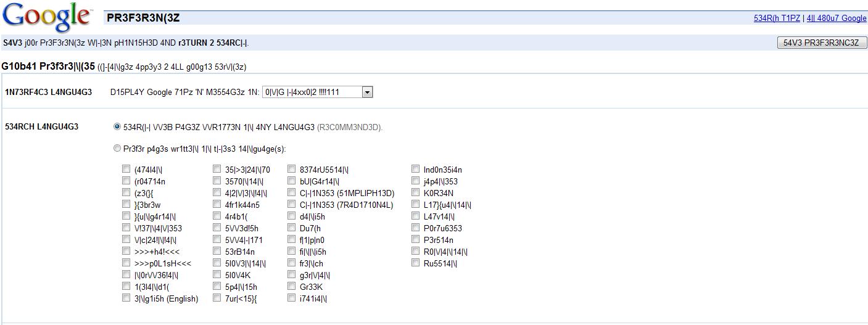The height and width of the screenshot is (325, 868).
Task: Click the (R3C0MM3ND3D) text
Action: (350, 127)
